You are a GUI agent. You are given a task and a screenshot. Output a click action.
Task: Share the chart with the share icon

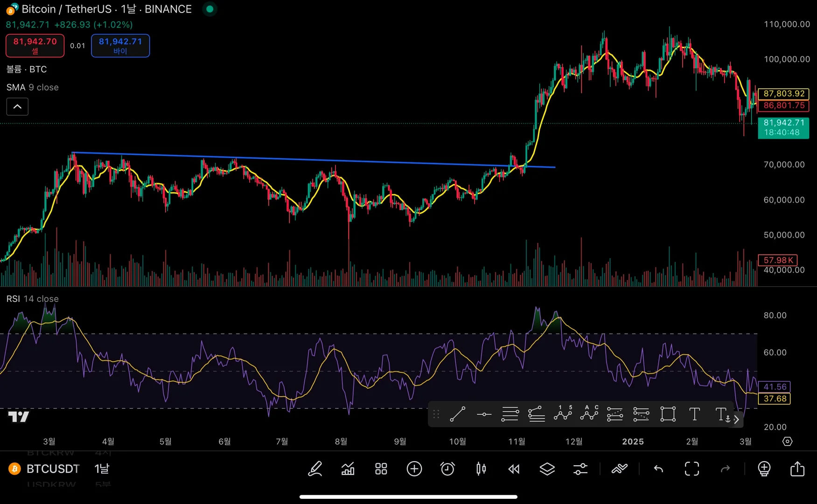(x=797, y=469)
